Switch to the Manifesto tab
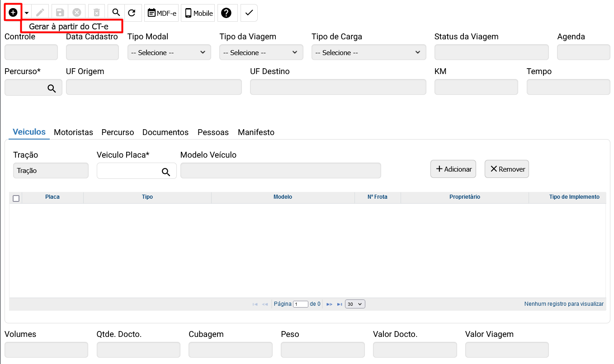The width and height of the screenshot is (614, 364). tap(256, 132)
